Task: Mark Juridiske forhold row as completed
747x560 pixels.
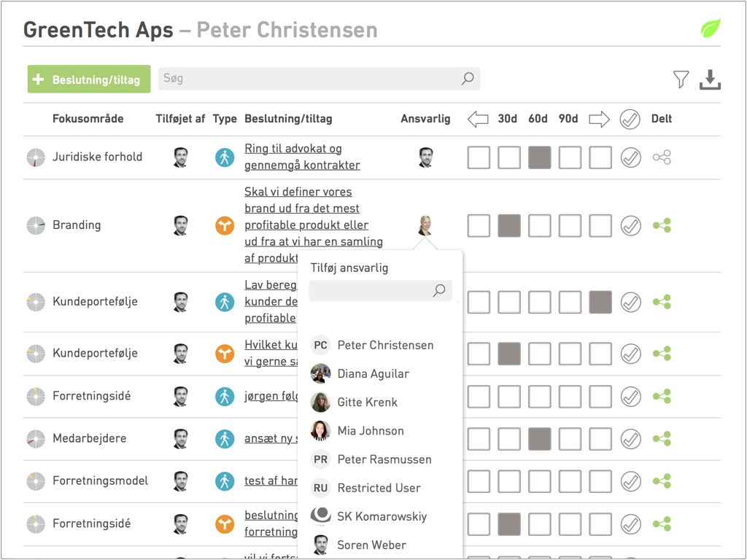Action: [630, 157]
